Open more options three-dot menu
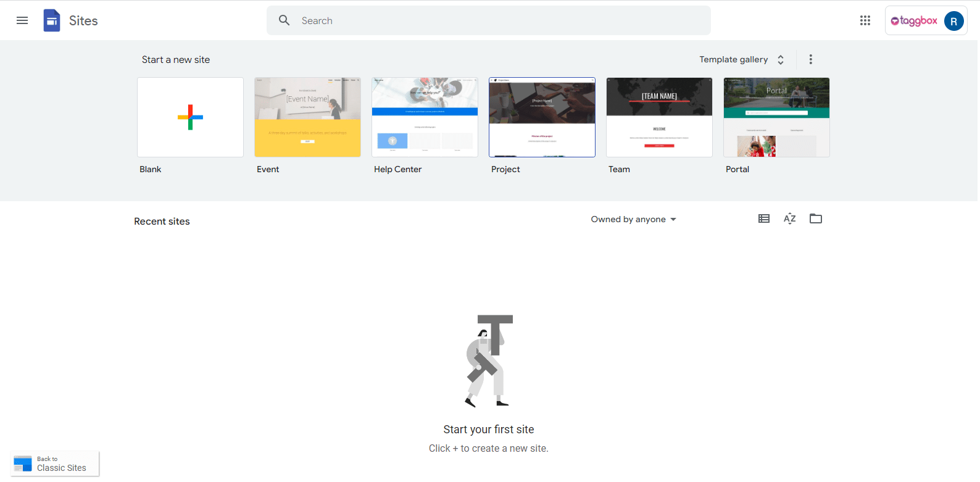 click(810, 59)
